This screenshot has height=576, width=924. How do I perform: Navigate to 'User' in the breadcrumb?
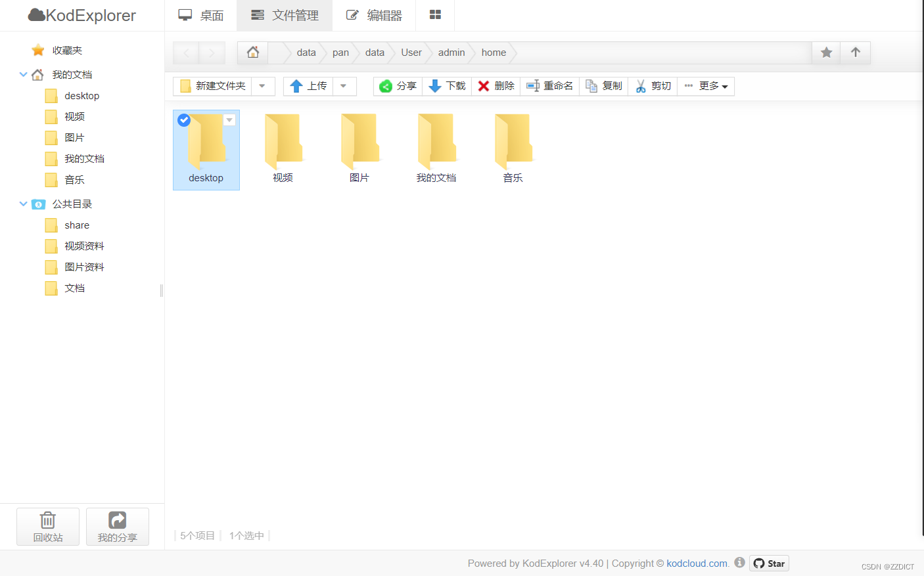(411, 53)
